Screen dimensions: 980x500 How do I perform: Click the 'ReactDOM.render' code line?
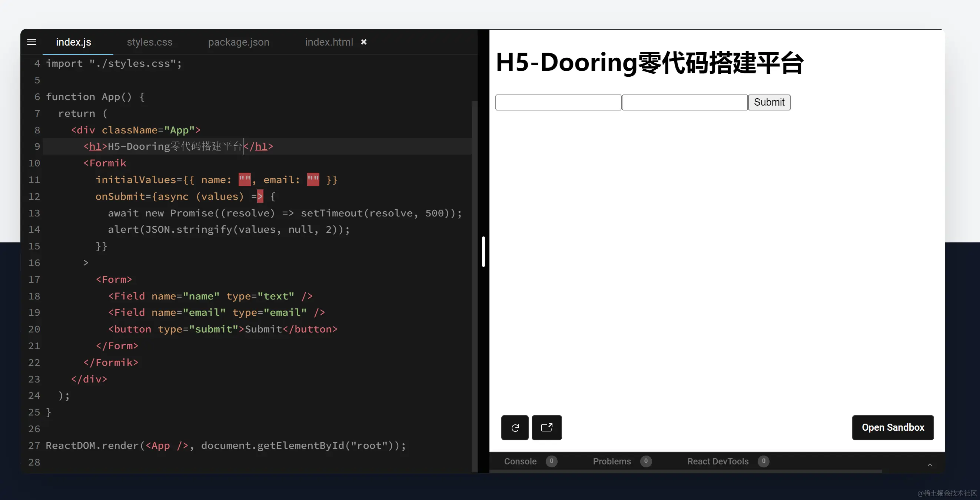coord(226,446)
